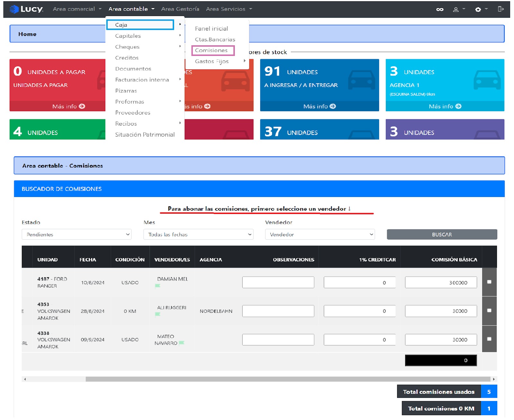Click Más info on Agencia 1 card
Screen dimensions: 514x420
[445, 106]
